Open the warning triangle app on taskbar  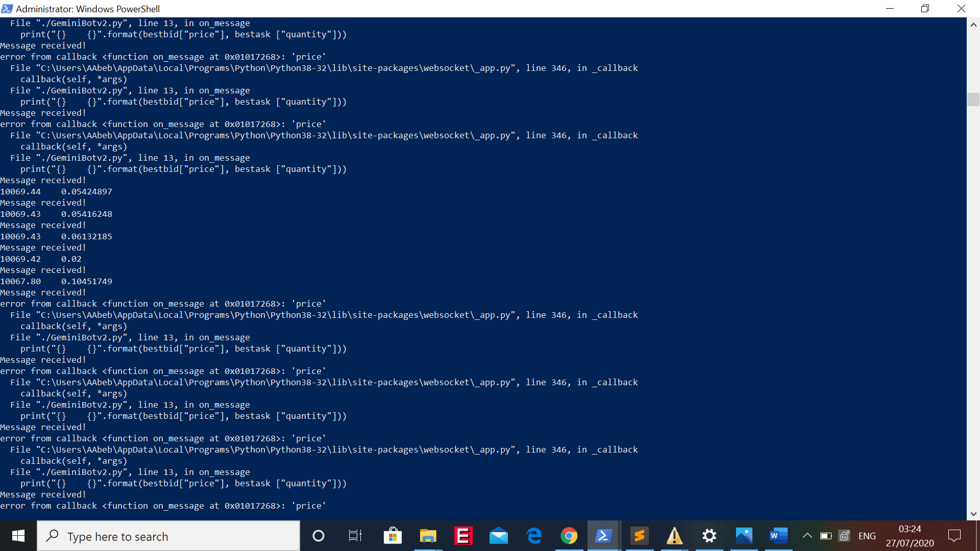(x=674, y=536)
